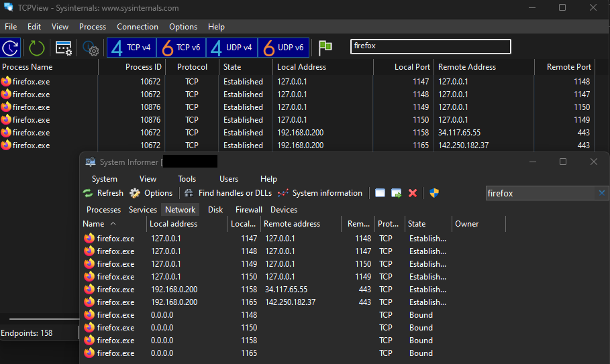Viewport: 610px width, 364px height.
Task: Toggle the TCP v4 filter
Action: tap(132, 48)
